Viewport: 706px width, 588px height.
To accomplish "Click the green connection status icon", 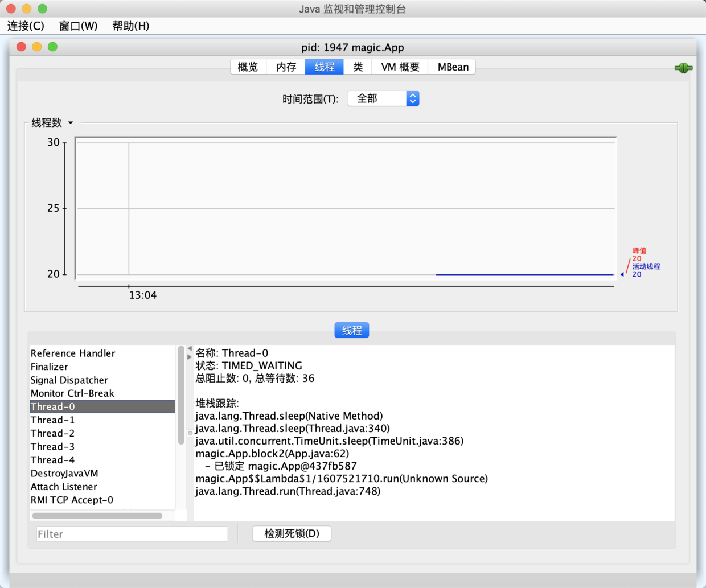I will click(x=683, y=68).
